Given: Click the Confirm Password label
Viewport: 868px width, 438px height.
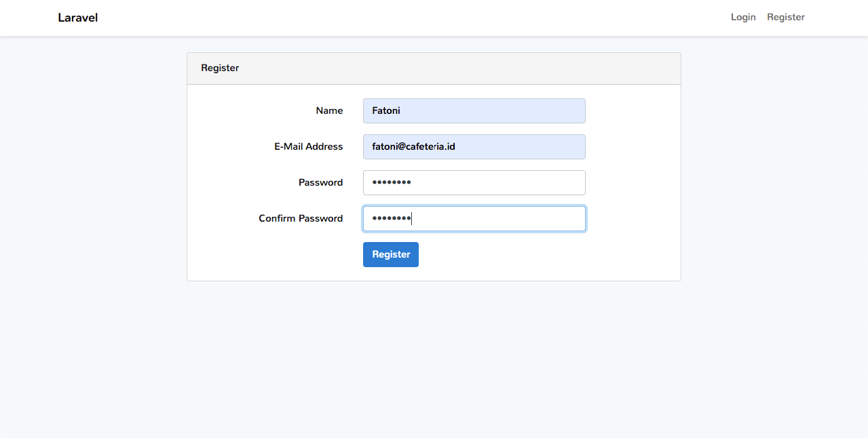Looking at the screenshot, I should (301, 218).
